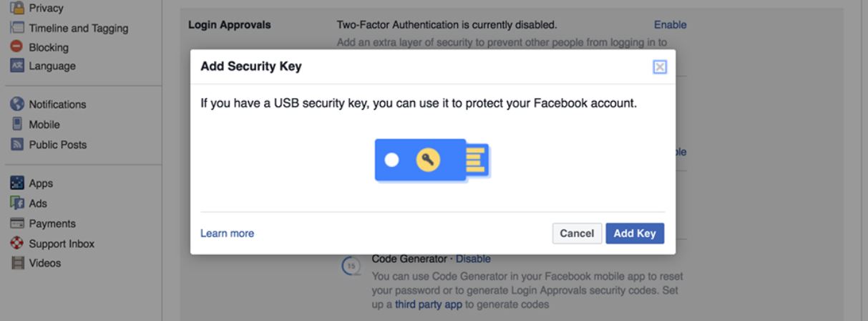Click the Mobile phone icon
868x321 pixels.
click(16, 124)
